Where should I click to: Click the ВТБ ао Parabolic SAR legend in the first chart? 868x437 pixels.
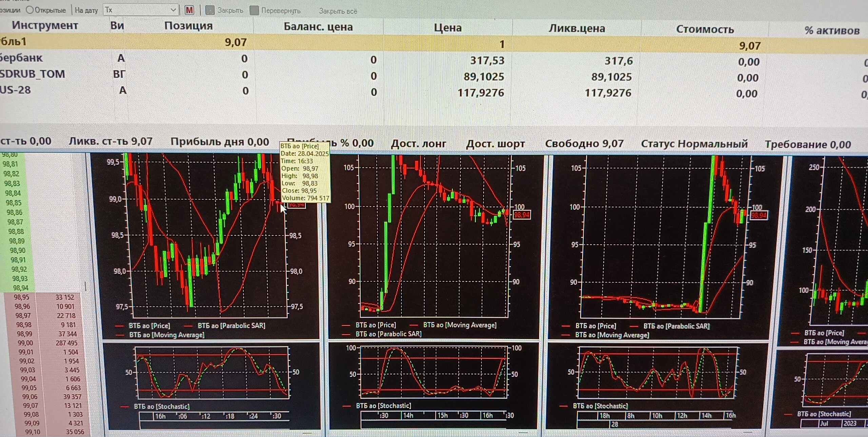pos(231,326)
